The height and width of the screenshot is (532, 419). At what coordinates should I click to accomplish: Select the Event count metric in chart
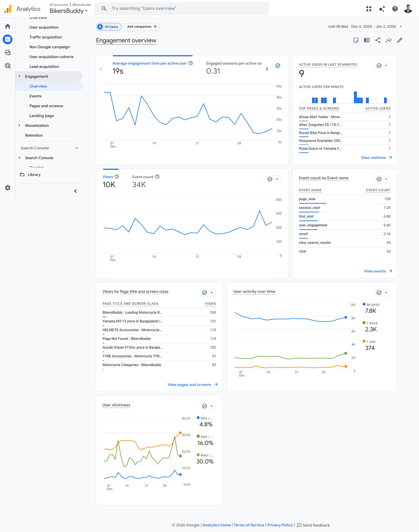tap(143, 177)
